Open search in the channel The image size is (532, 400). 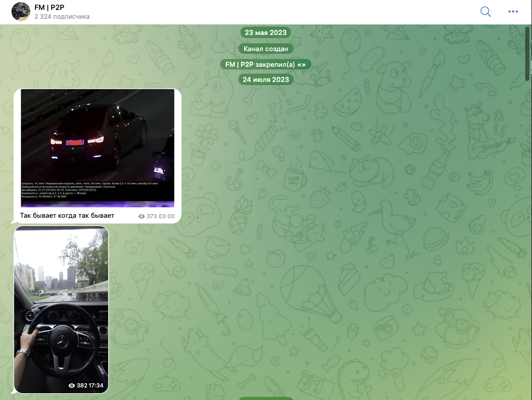coord(486,12)
